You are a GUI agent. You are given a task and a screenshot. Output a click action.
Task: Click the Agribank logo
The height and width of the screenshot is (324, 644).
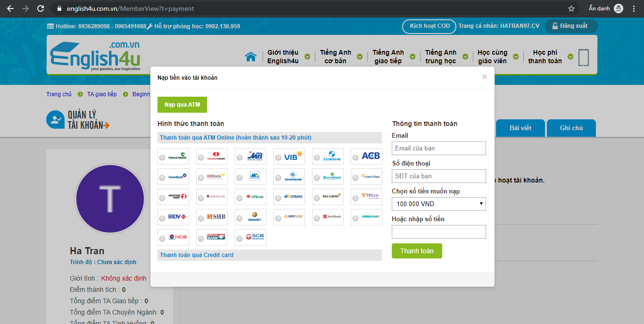pos(217,196)
